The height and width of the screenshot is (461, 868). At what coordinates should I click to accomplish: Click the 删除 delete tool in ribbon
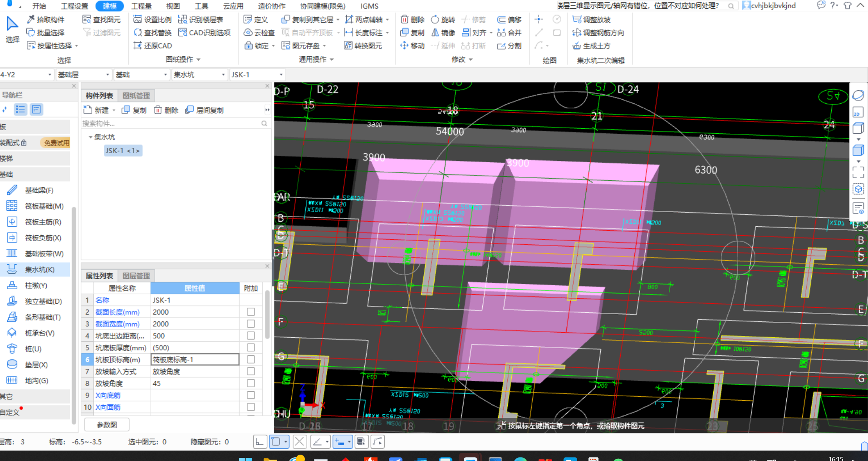click(412, 19)
